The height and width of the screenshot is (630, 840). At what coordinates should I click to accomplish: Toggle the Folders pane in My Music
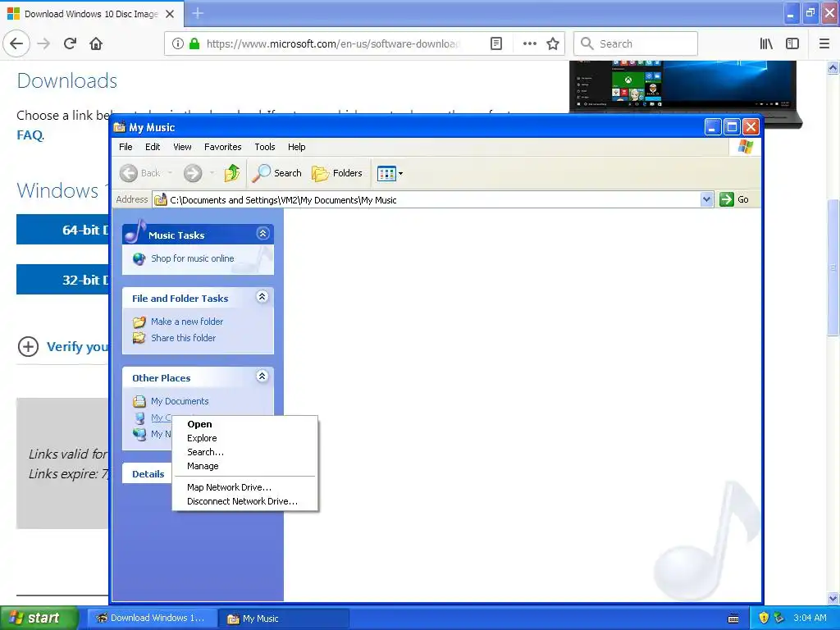[x=337, y=173]
